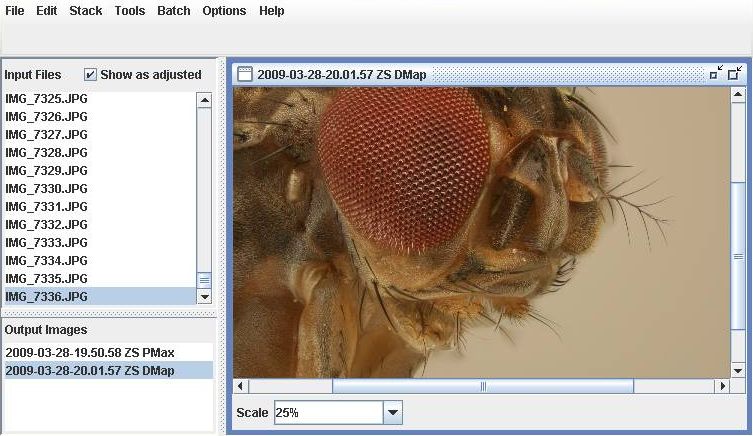The image size is (753, 436).
Task: Open the Batch menu
Action: (174, 11)
